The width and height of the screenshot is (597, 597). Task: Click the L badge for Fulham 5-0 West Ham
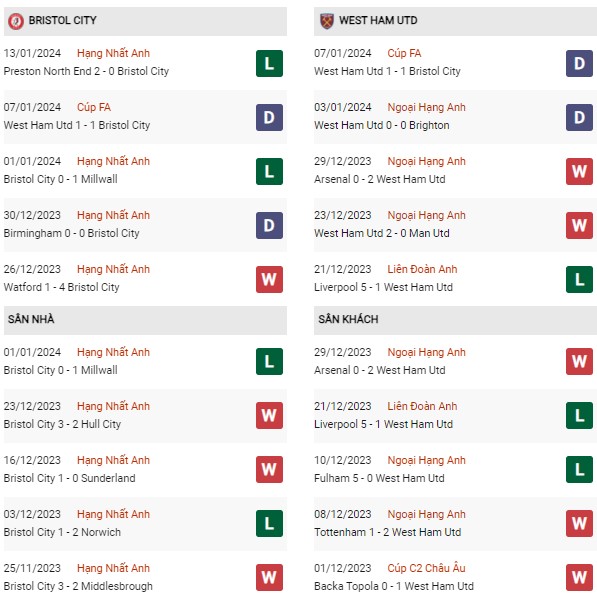point(579,469)
